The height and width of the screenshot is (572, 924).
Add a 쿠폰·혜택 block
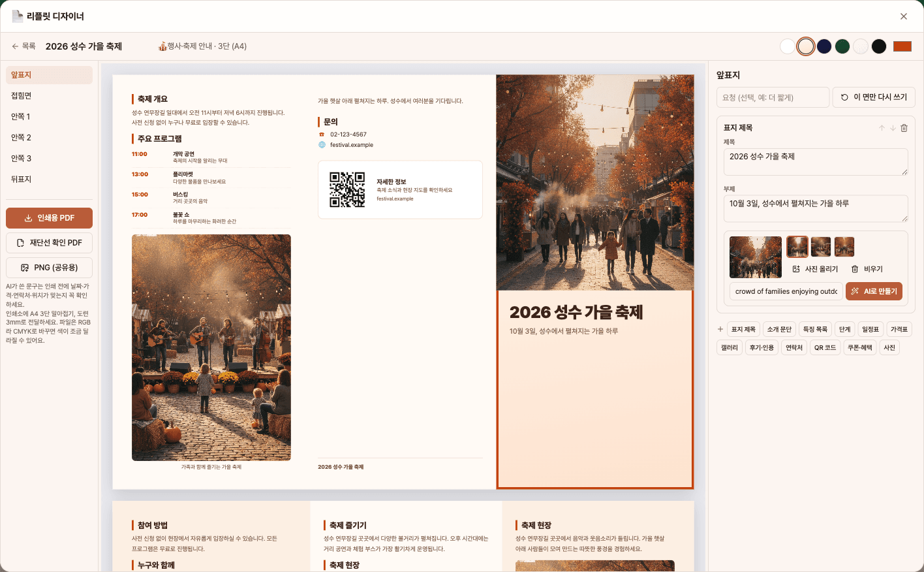[860, 347]
